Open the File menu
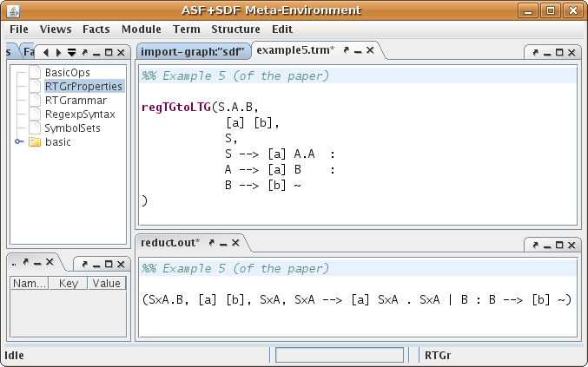 [19, 29]
